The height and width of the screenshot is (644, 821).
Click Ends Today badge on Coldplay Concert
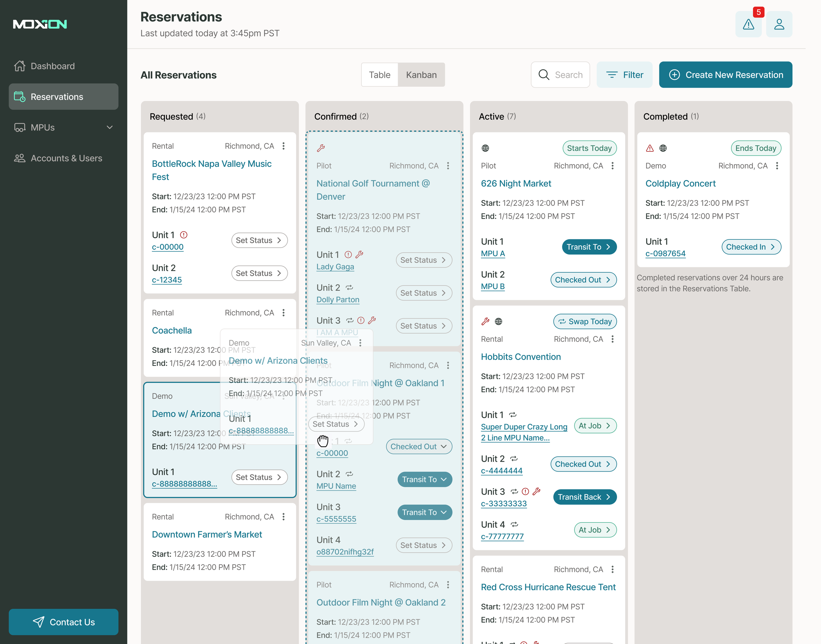click(x=756, y=148)
